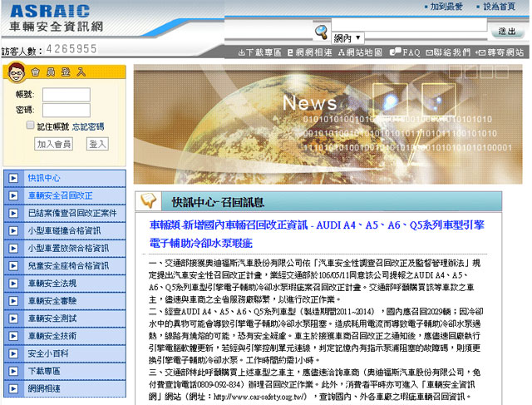
Task: Open 車輛安全法規 sidebar item
Action: tap(52, 284)
